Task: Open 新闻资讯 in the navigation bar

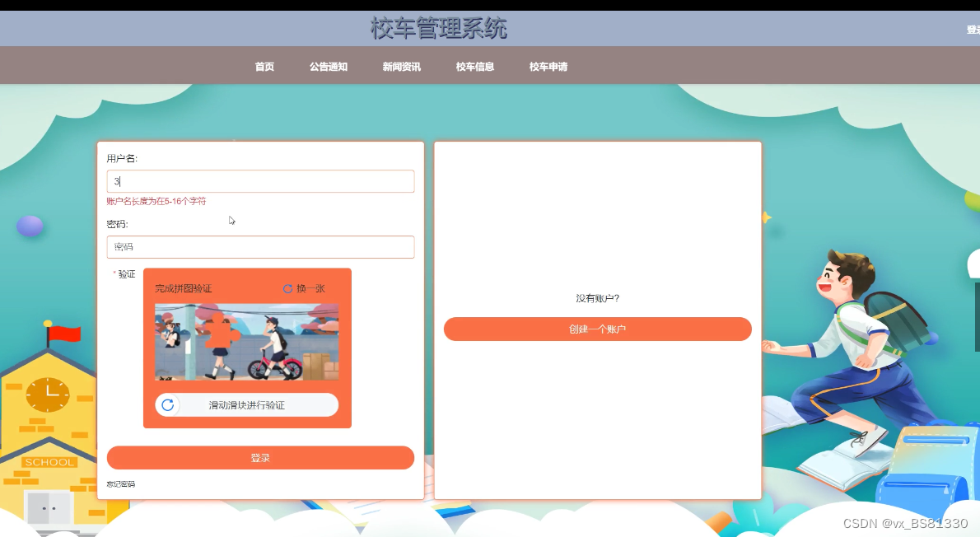Action: [401, 67]
